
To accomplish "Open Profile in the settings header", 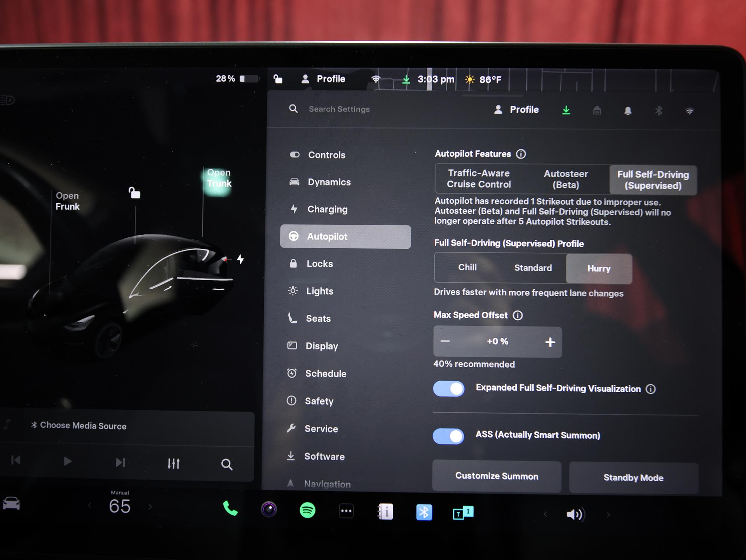I will click(516, 110).
